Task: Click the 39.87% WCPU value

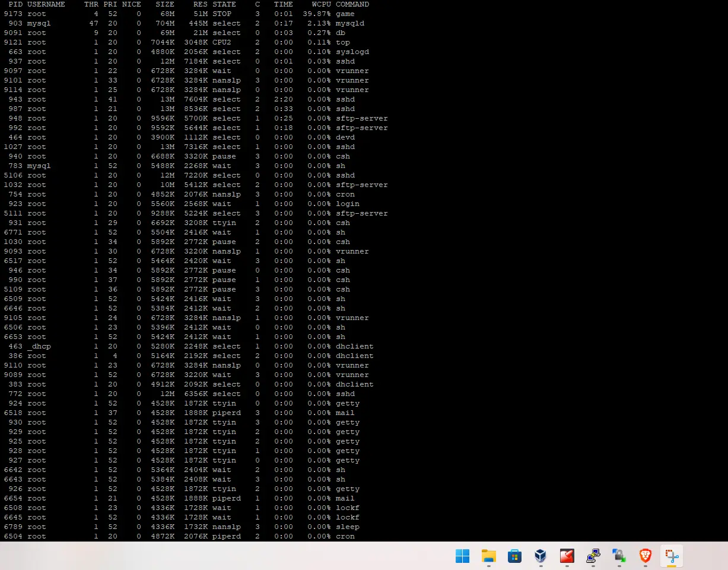Action: (x=316, y=14)
